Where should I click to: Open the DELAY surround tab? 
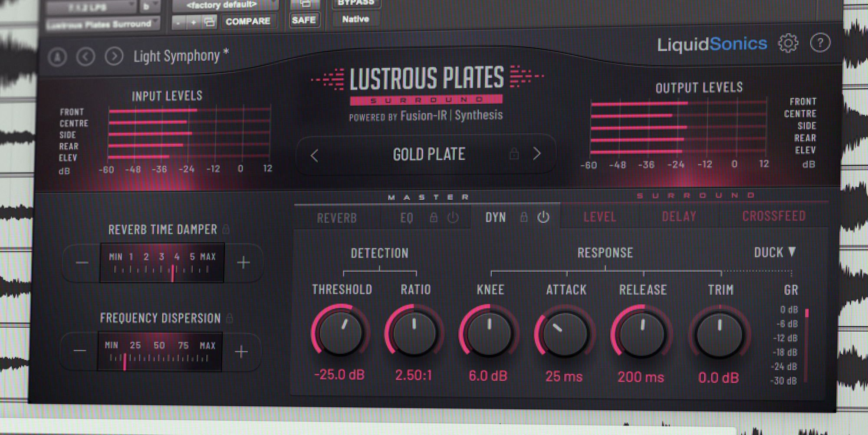pos(679,216)
